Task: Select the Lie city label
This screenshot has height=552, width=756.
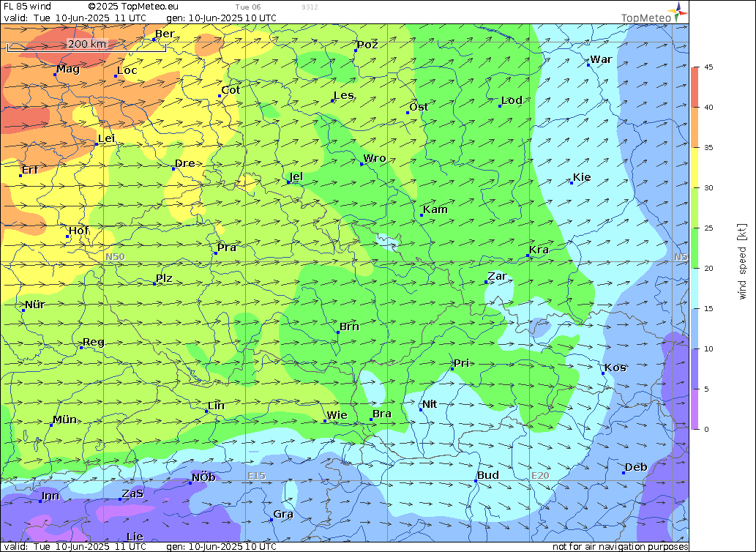Action: 135,537
